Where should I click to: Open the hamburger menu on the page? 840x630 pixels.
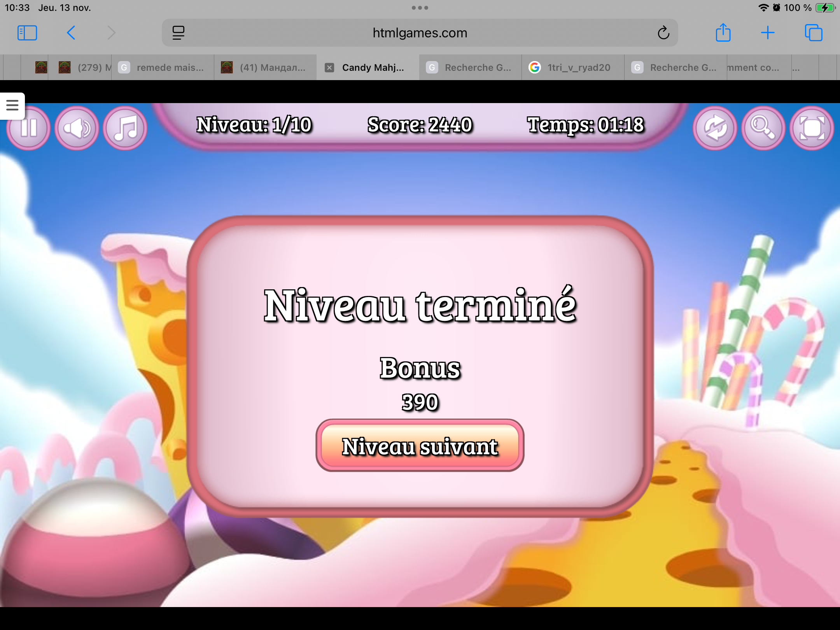(x=12, y=105)
